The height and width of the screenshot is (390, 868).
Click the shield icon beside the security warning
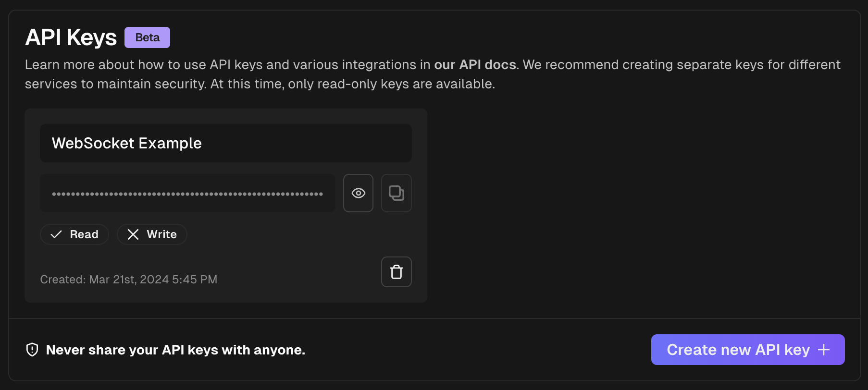pos(32,350)
